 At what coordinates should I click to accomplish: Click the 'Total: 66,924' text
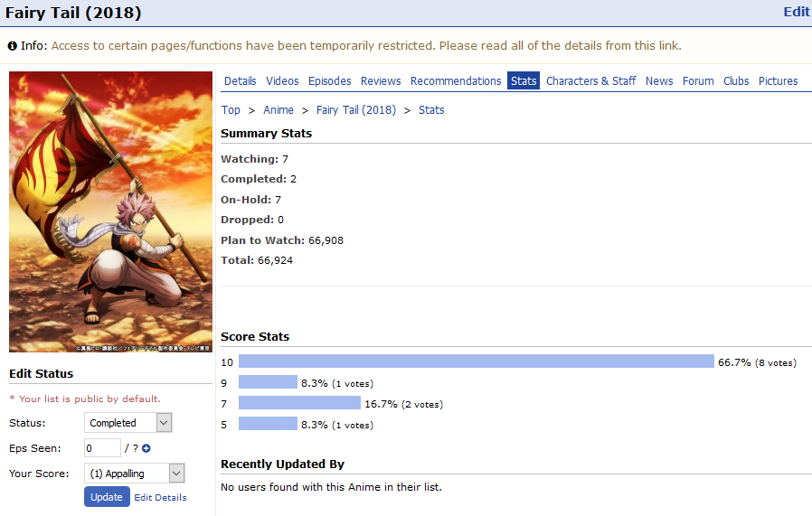point(257,260)
